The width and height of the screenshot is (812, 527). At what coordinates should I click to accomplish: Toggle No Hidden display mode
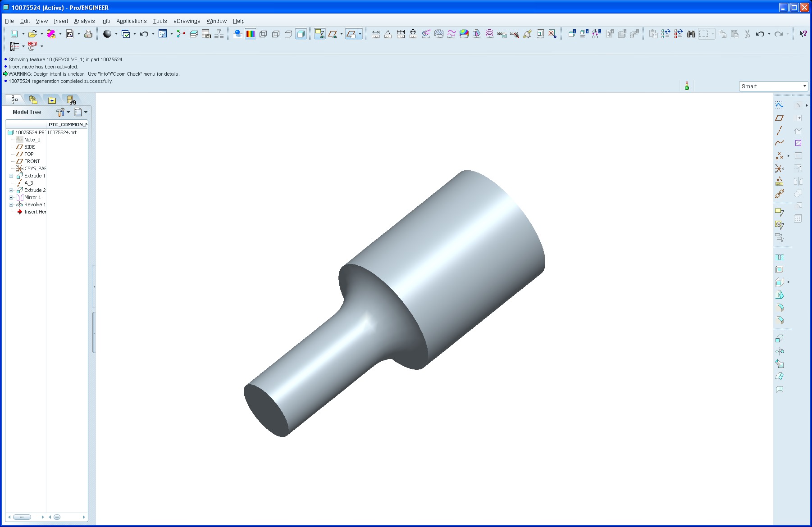point(288,34)
